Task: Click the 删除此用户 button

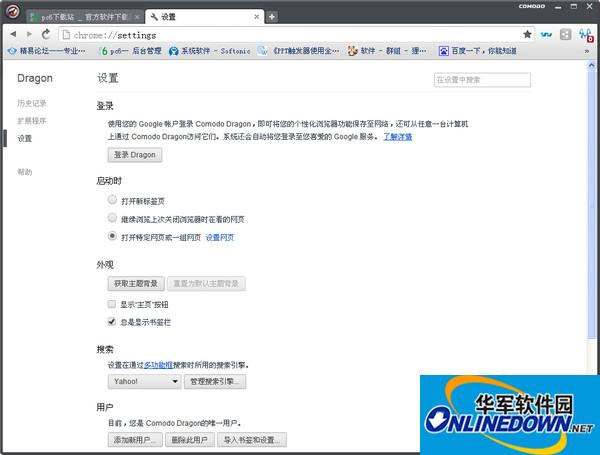Action: 190,440
